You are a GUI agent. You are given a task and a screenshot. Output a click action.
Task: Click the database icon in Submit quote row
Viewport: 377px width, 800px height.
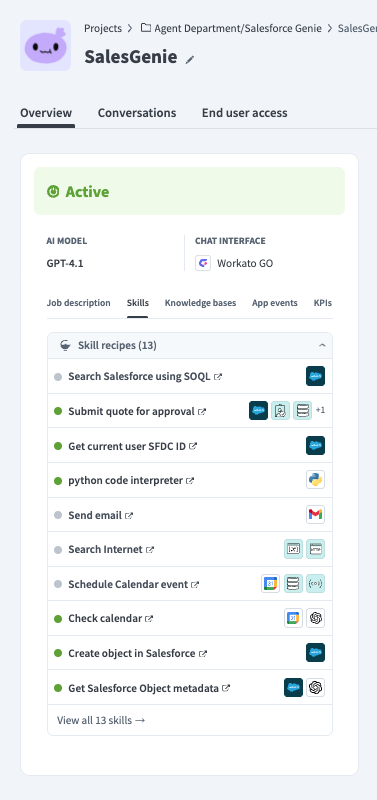pyautogui.click(x=303, y=411)
